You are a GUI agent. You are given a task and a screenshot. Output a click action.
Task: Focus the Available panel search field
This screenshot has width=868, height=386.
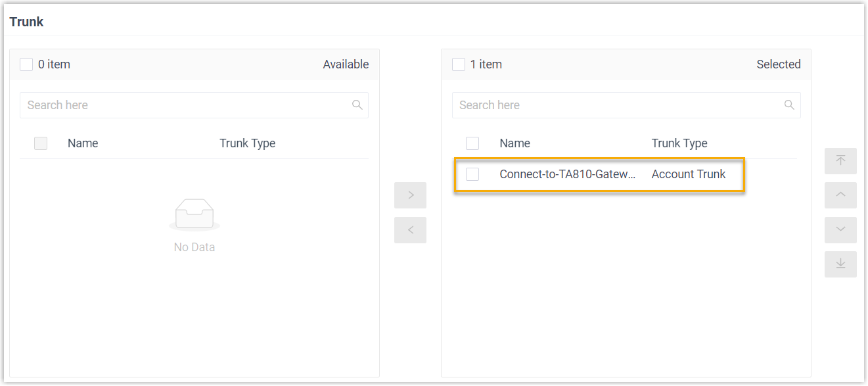(184, 105)
